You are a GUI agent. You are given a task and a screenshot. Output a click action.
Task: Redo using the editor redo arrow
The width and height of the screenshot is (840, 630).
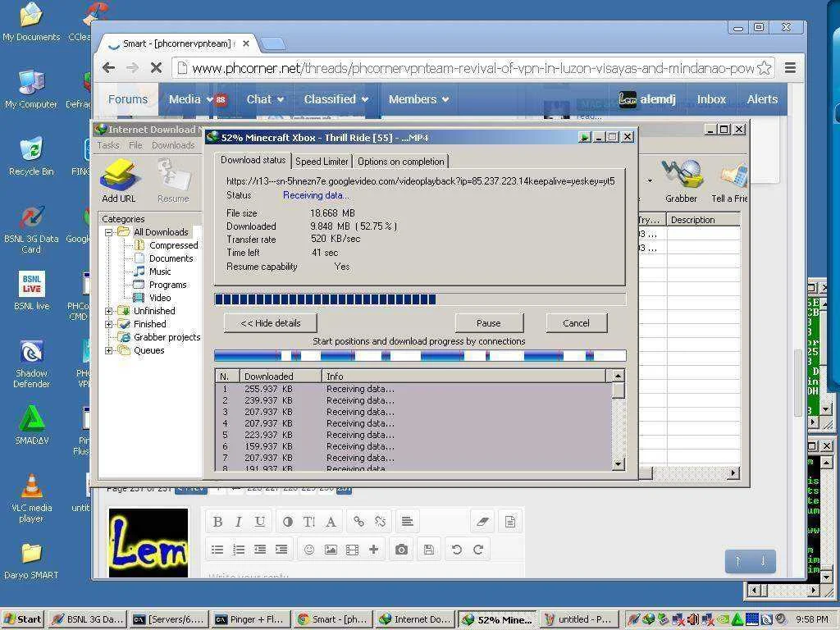(x=478, y=549)
